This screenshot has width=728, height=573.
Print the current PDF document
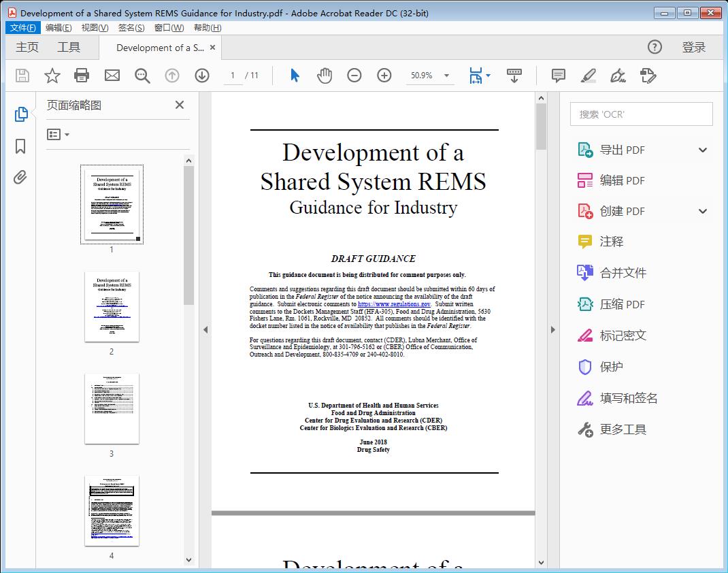click(x=82, y=76)
